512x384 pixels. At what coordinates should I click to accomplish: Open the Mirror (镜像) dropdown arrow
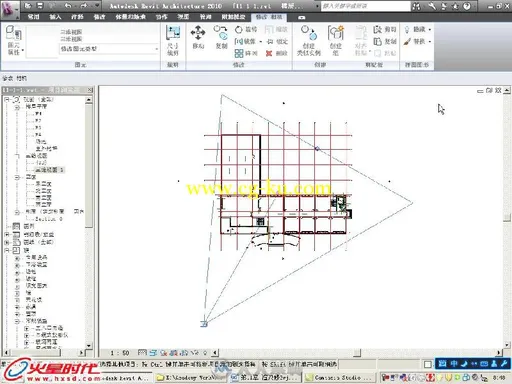tap(261, 42)
